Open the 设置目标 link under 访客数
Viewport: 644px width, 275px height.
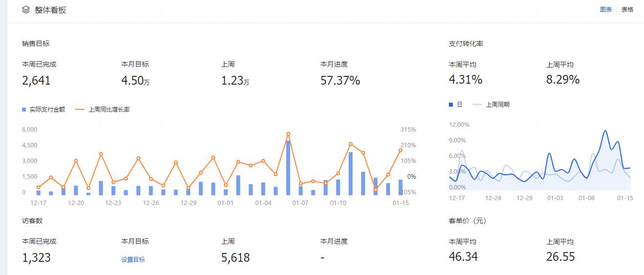[133, 259]
